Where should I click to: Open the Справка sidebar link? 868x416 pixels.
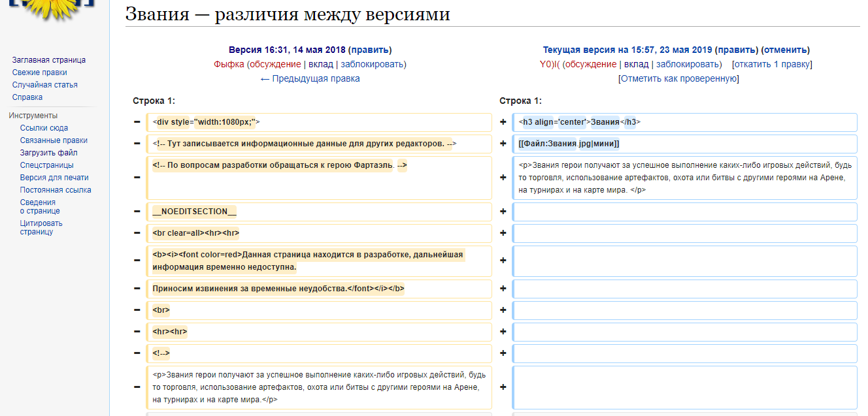(27, 97)
